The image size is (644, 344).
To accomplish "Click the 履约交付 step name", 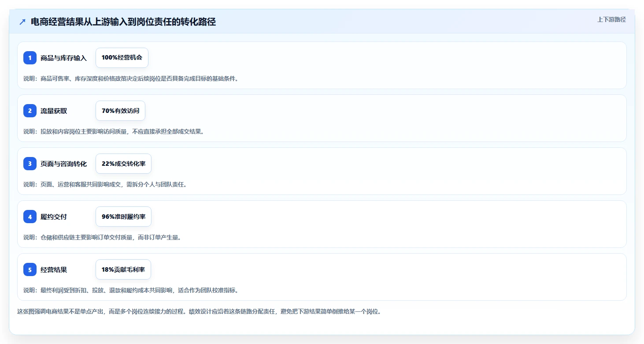I will tap(54, 217).
